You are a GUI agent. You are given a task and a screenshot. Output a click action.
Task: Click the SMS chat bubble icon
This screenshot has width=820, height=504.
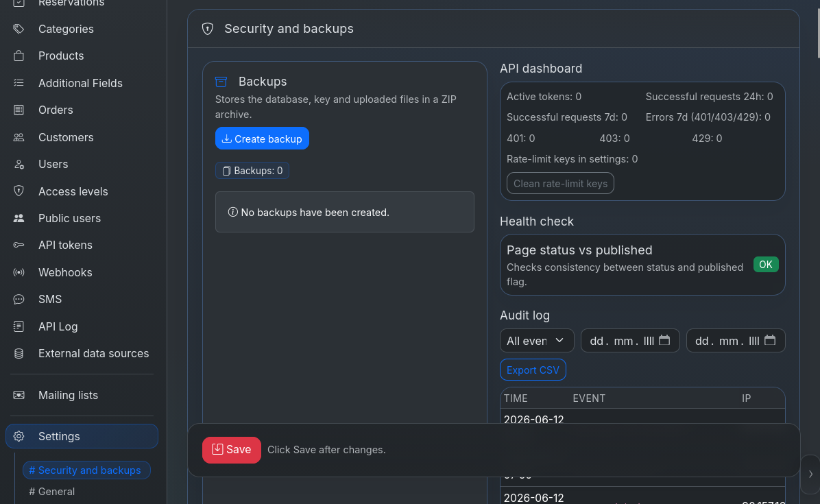pos(19,300)
